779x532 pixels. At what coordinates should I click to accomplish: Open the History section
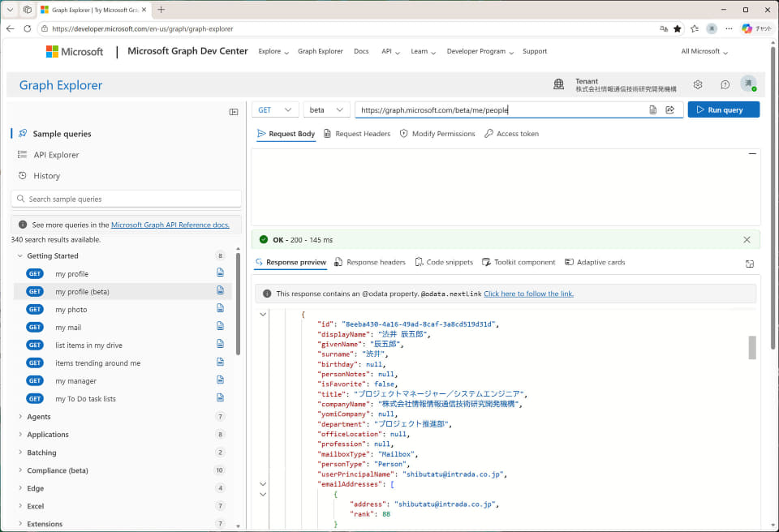click(x=46, y=176)
